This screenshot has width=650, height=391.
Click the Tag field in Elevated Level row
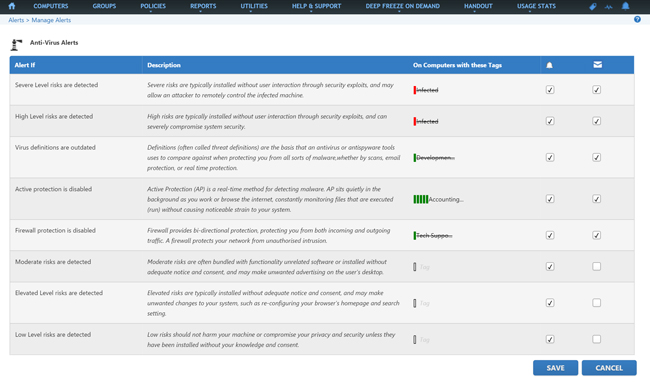(422, 303)
